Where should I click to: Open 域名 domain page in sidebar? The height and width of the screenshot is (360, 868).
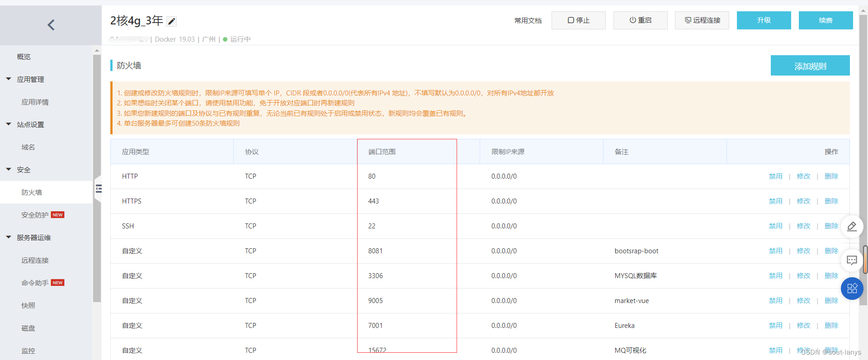(x=28, y=147)
